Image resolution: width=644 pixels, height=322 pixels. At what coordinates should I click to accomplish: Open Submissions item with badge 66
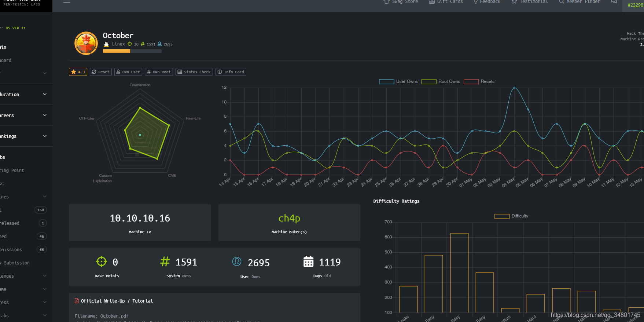tap(24, 249)
